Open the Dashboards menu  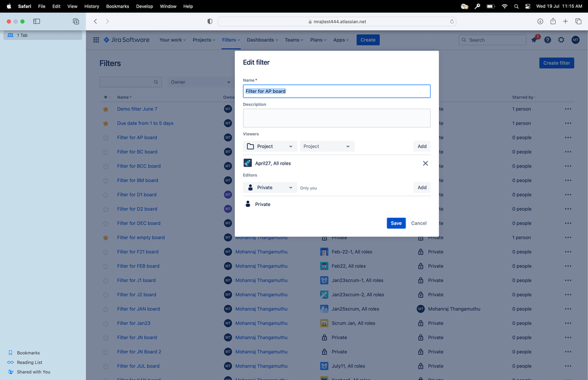(262, 39)
